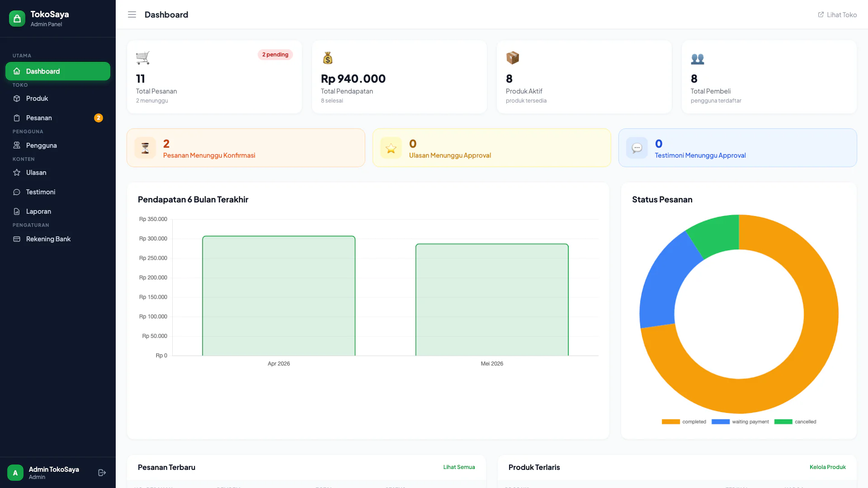Open the Laporan reports page

(58, 211)
